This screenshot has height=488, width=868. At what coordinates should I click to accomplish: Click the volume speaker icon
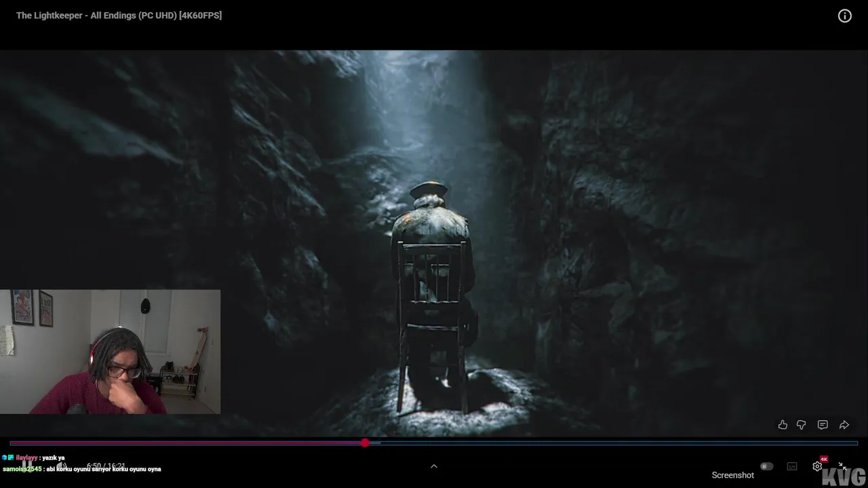coord(60,466)
